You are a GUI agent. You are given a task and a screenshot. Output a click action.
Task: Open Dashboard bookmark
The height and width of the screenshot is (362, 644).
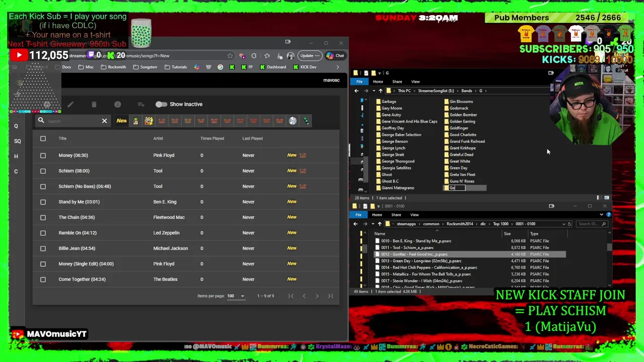[273, 67]
